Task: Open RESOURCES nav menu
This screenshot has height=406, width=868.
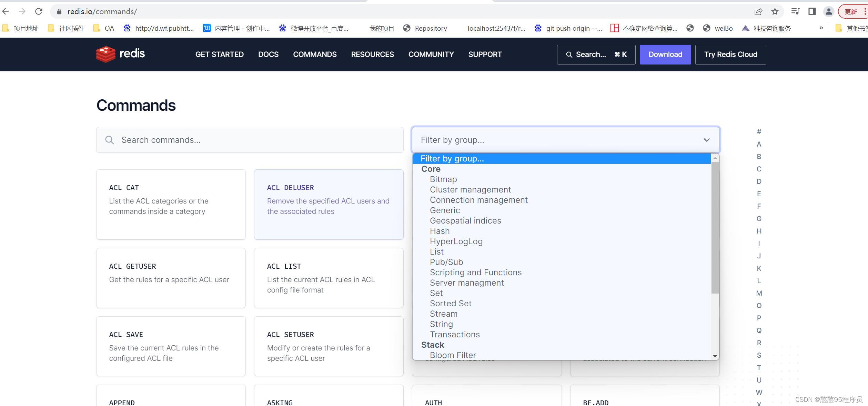Action: click(372, 55)
